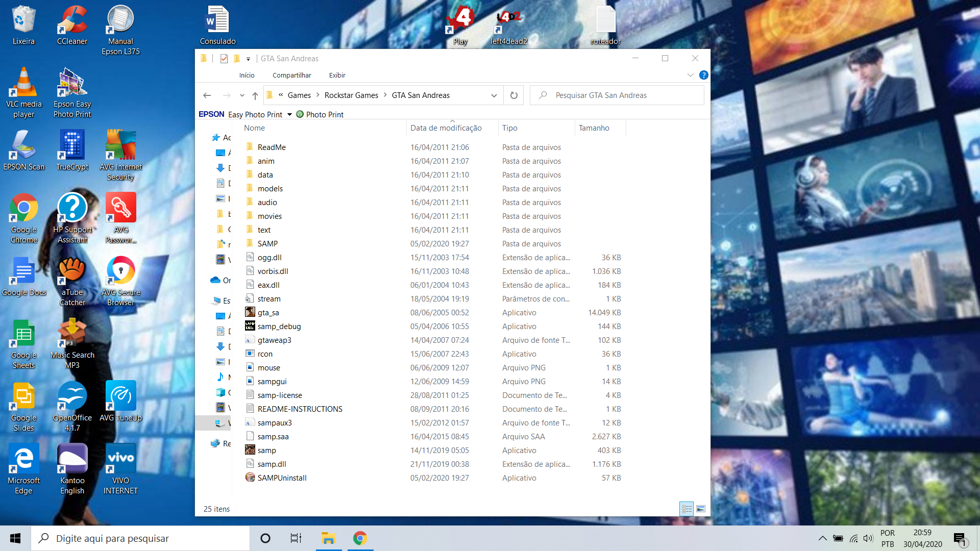Open the AVG Password desktop shortcut
The width and height of the screenshot is (980, 551).
point(120,219)
